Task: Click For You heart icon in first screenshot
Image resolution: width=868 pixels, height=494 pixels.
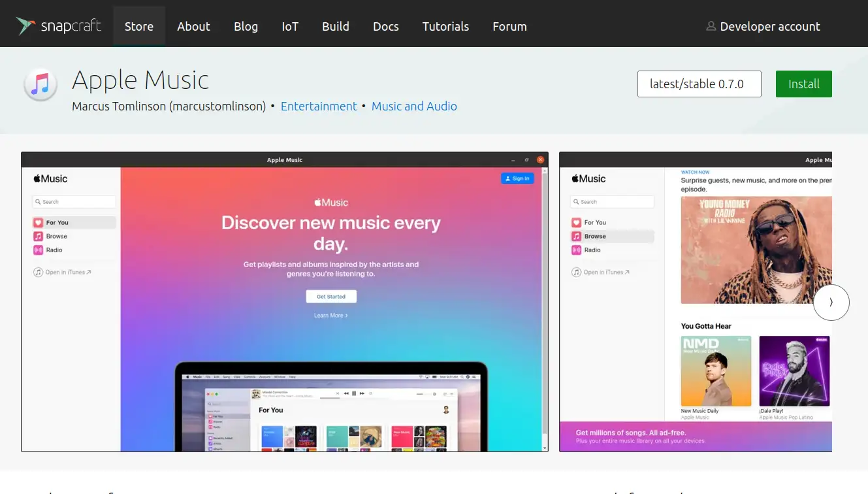Action: pyautogui.click(x=39, y=222)
